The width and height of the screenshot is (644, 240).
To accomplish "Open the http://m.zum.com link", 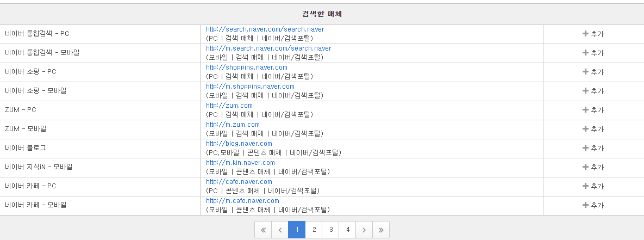I will click(233, 125).
